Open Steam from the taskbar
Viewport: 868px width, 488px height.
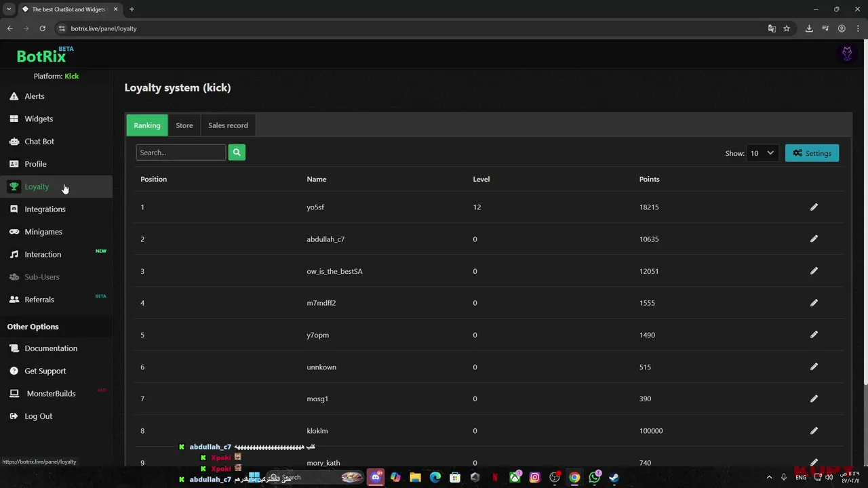point(614,477)
